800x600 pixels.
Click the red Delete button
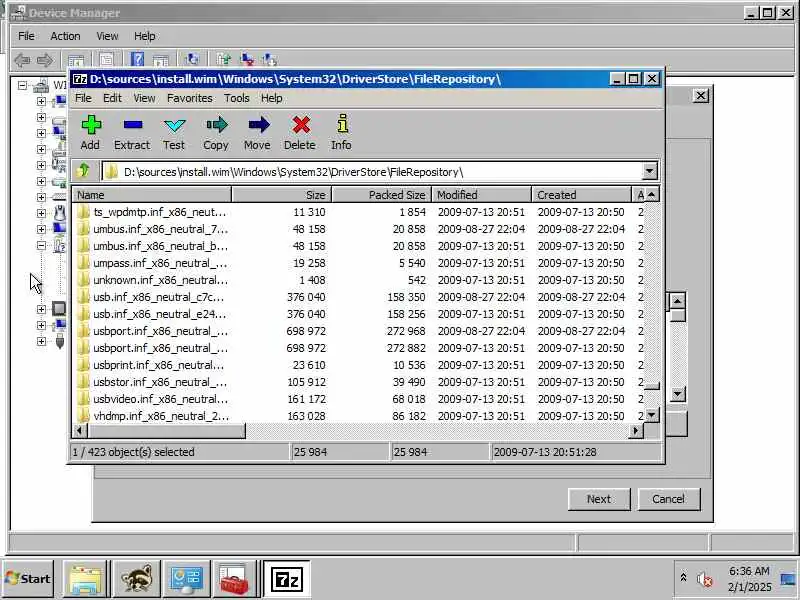click(300, 133)
